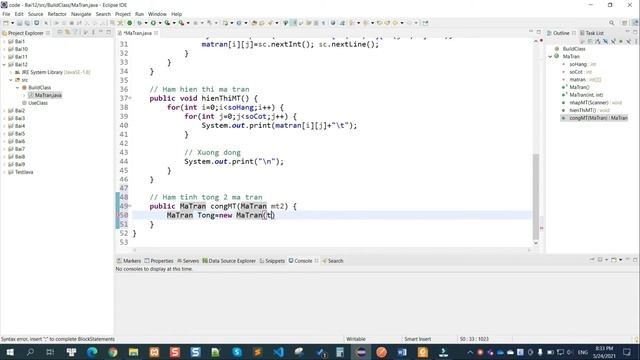This screenshot has width=640, height=360.
Task: Switch to the Markers tab
Action: (129, 260)
